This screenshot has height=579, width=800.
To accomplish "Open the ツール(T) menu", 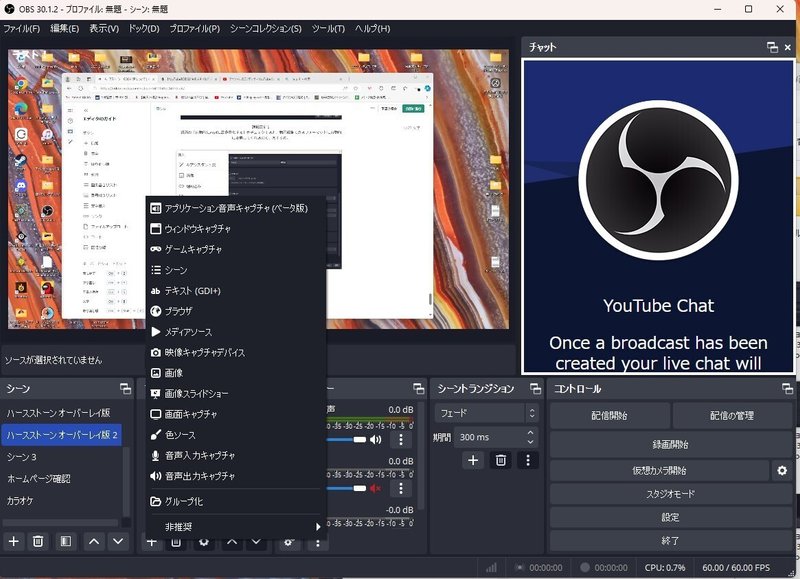I will pos(328,29).
